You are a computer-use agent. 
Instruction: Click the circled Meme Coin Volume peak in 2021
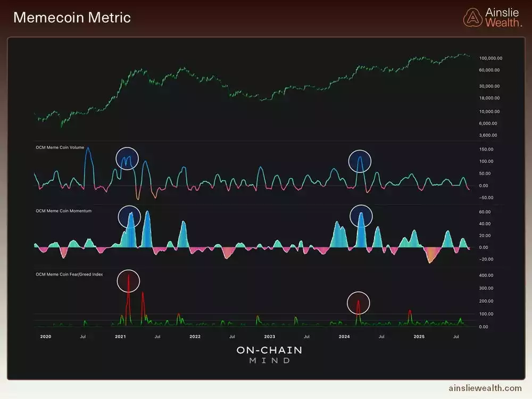point(127,158)
